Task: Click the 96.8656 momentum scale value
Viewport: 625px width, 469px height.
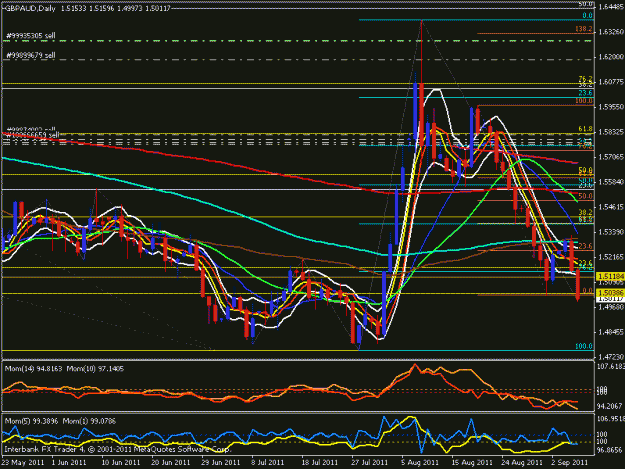Action: point(609,449)
